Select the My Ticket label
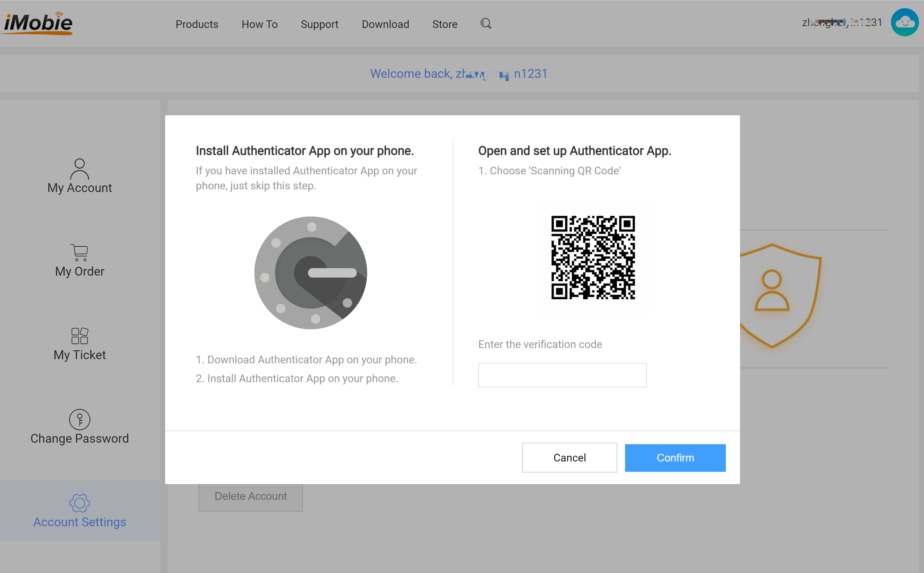This screenshot has width=924, height=573. pyautogui.click(x=80, y=355)
